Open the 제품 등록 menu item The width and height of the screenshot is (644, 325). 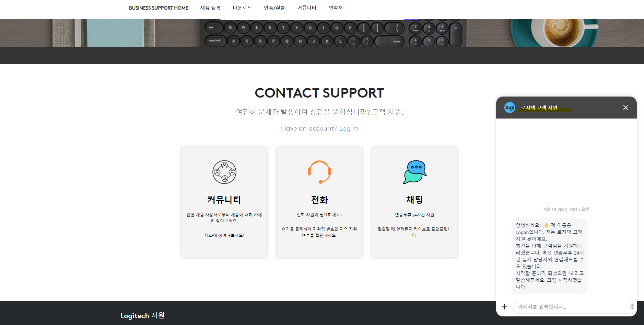click(x=210, y=8)
